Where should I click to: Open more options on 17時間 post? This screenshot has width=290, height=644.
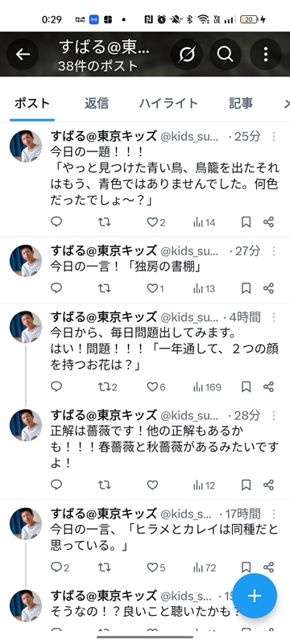tap(274, 514)
